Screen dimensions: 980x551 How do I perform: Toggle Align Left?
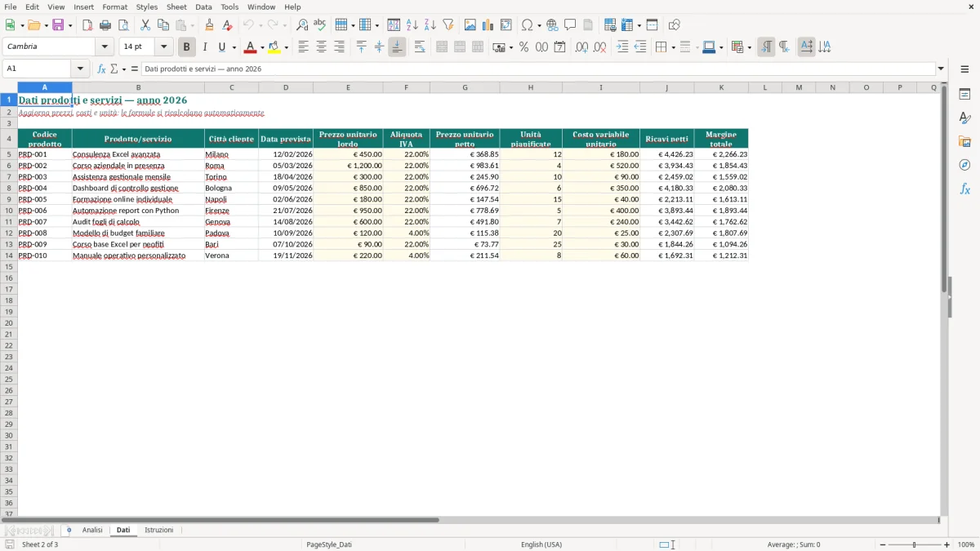tap(303, 47)
